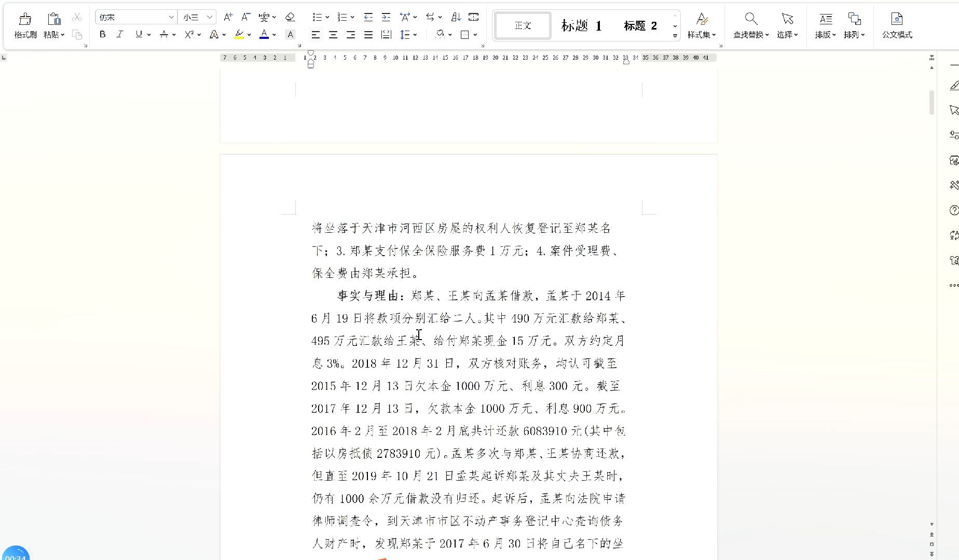Clear formatting with the eraser icon

coord(290,17)
